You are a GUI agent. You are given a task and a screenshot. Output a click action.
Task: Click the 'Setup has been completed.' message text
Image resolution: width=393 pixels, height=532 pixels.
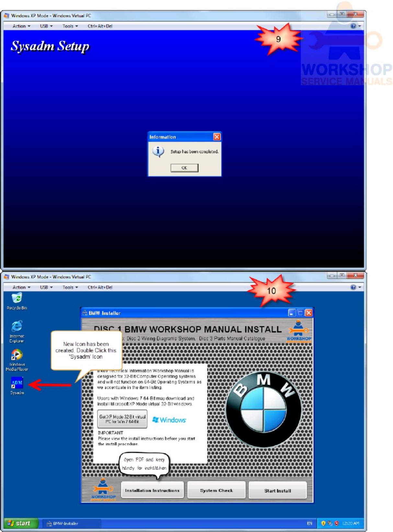tap(194, 151)
